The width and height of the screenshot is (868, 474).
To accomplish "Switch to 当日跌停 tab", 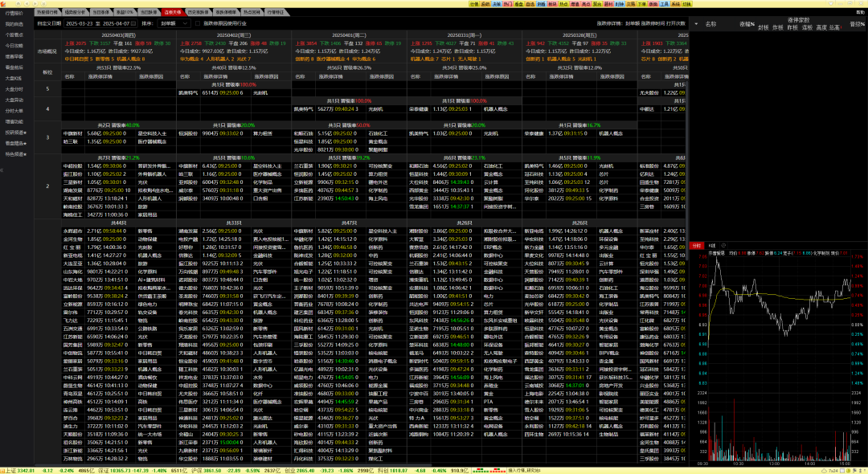I will 149,12.
